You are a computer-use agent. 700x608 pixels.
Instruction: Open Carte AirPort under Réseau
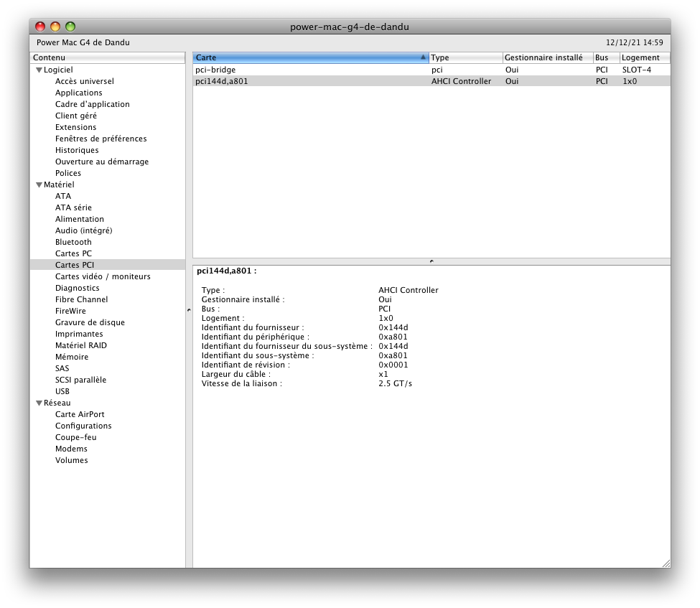[80, 414]
